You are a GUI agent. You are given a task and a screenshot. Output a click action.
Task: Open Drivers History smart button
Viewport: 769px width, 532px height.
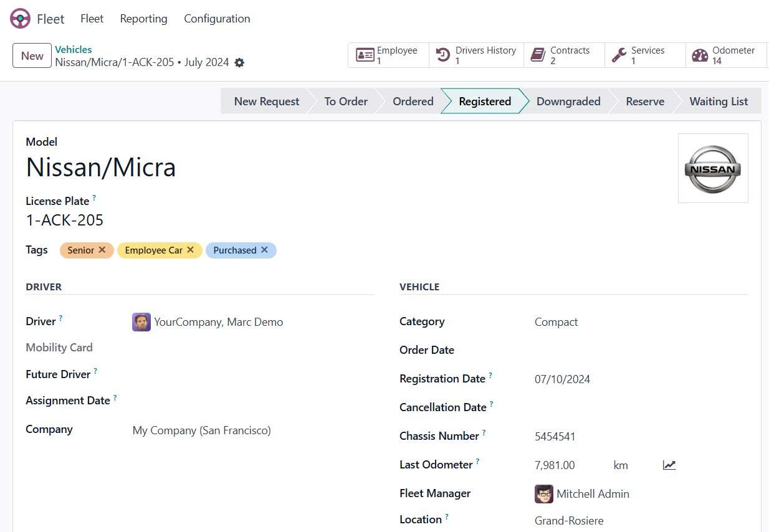[x=476, y=55]
